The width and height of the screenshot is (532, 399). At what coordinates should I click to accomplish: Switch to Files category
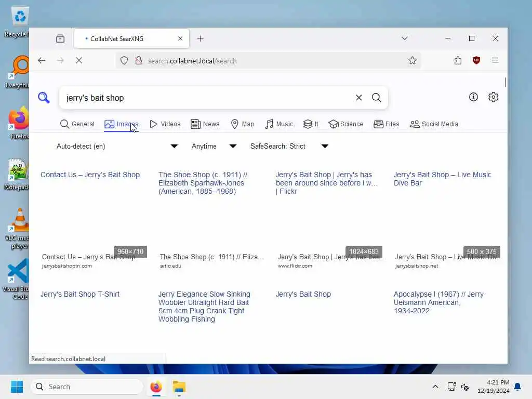[x=386, y=124]
